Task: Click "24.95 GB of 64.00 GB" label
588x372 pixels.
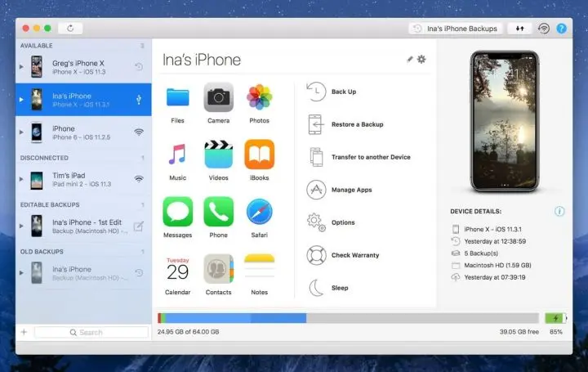Action: coord(189,332)
